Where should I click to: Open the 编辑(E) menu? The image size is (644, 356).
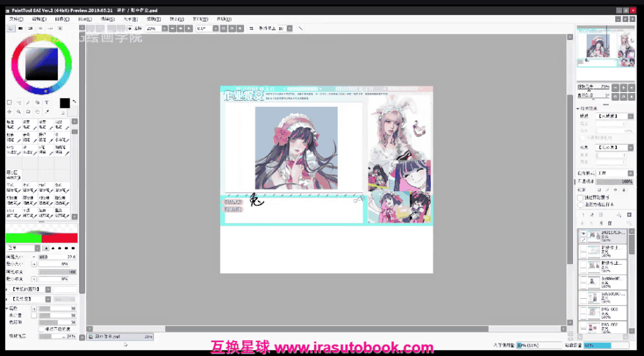pyautogui.click(x=39, y=19)
